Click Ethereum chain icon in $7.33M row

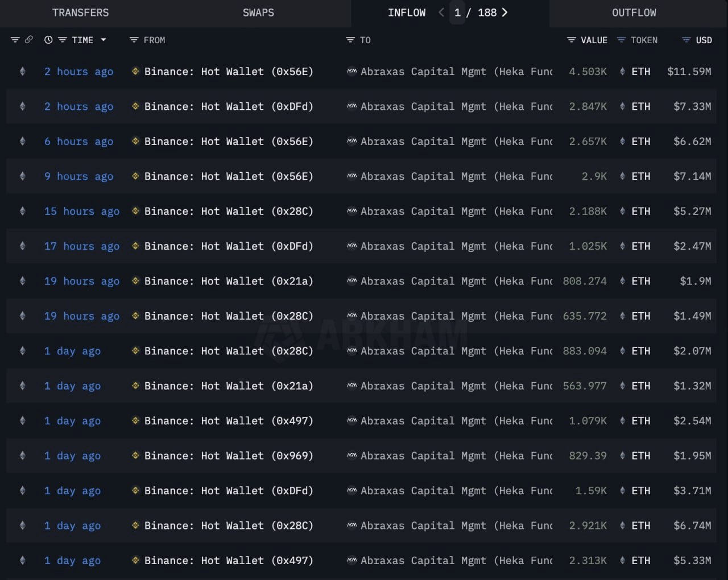tap(23, 106)
